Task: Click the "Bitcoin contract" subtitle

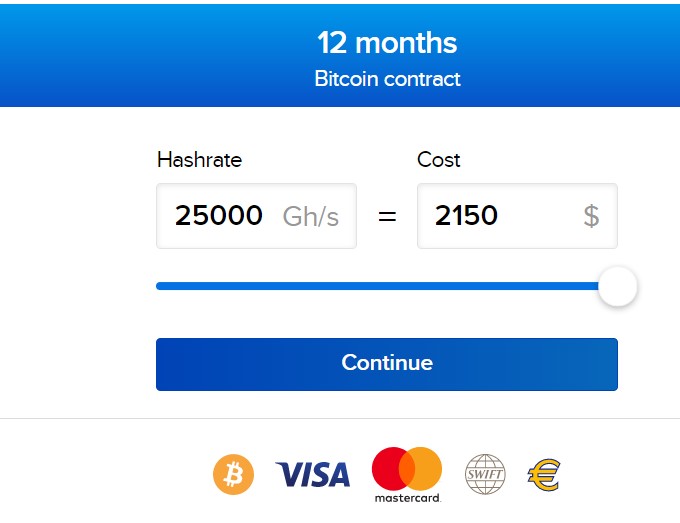Action: (x=387, y=79)
